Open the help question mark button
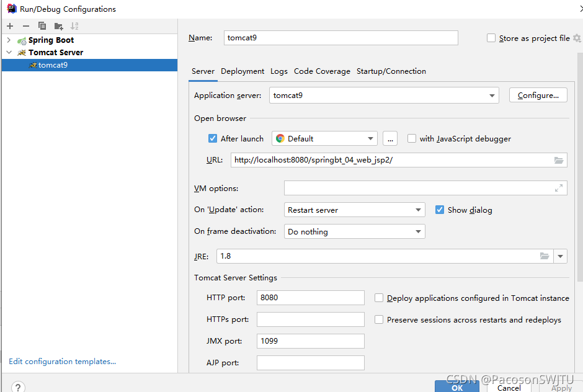 18,387
